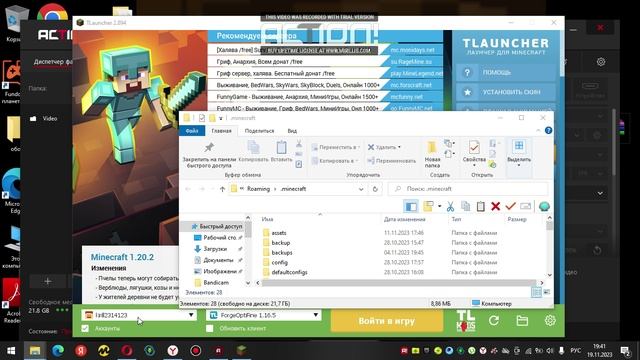
Task: Open Properties from the Explorer ribbon
Action: 474,152
